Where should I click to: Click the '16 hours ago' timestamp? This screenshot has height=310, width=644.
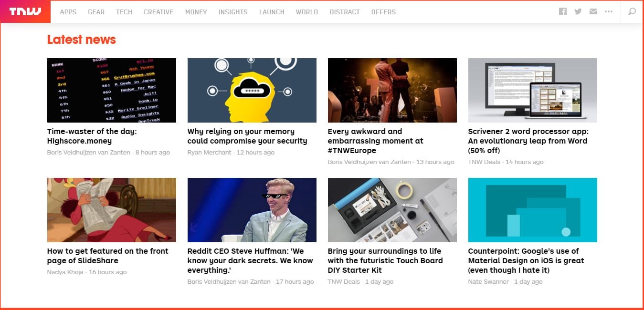(108, 272)
